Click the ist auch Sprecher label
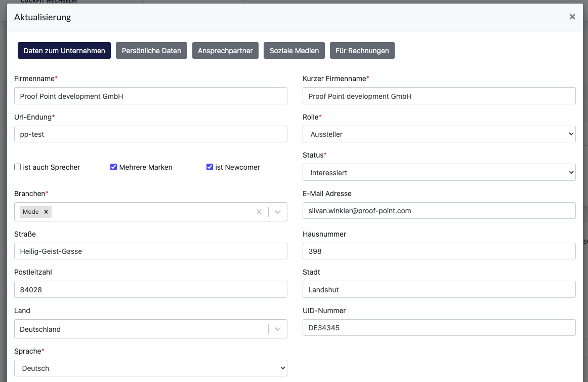The image size is (588, 382). [x=52, y=167]
